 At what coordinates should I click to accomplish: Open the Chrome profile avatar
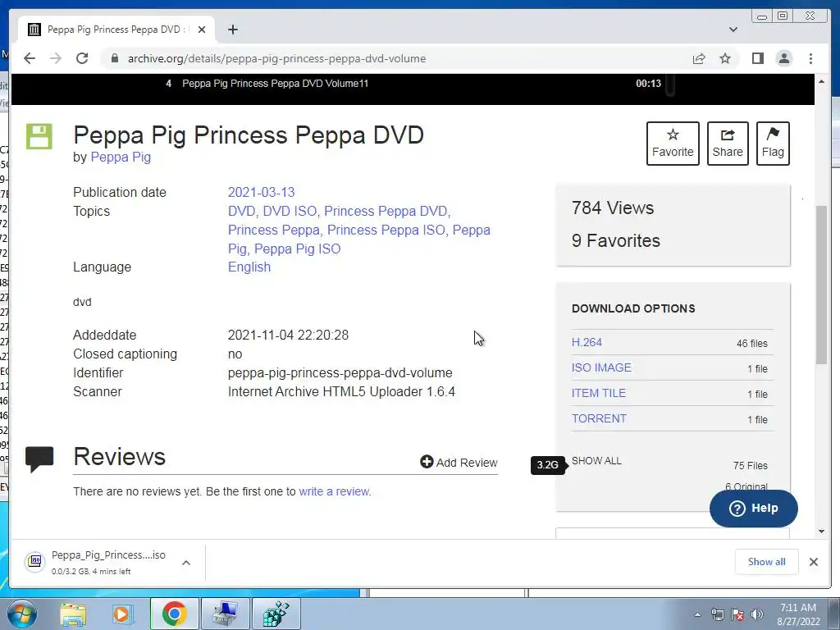[x=783, y=58]
